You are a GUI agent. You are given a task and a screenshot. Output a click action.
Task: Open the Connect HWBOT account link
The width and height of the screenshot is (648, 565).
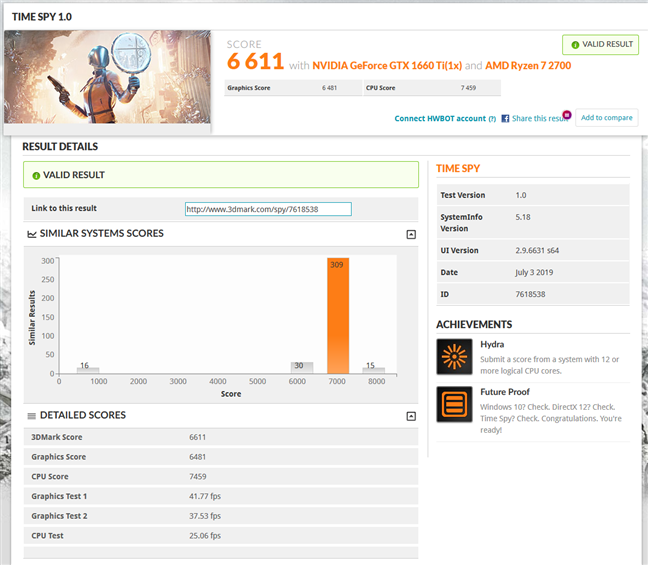pos(440,119)
